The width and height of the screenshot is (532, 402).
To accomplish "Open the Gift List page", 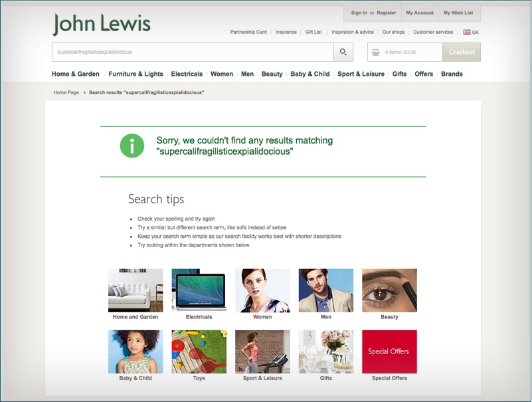I will point(312,31).
